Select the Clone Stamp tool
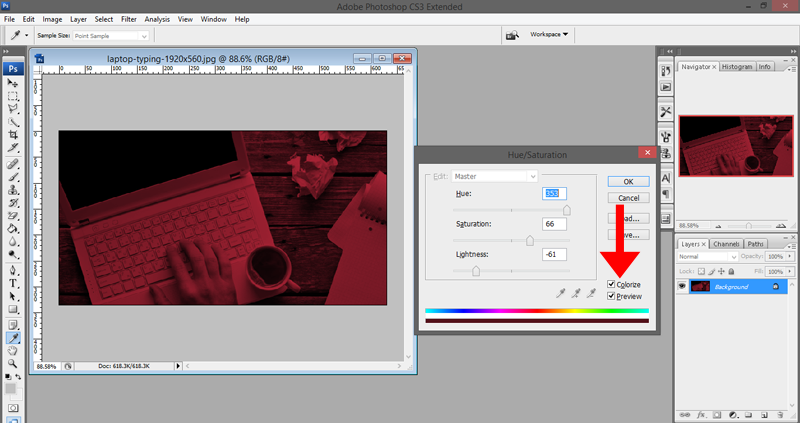 tap(13, 190)
